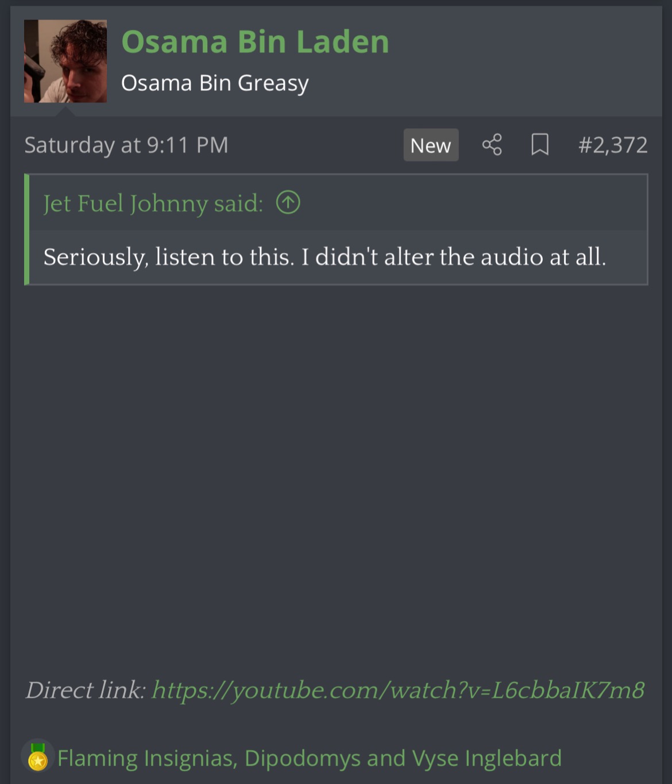Click the gold medal reaction icon

pos(38,756)
